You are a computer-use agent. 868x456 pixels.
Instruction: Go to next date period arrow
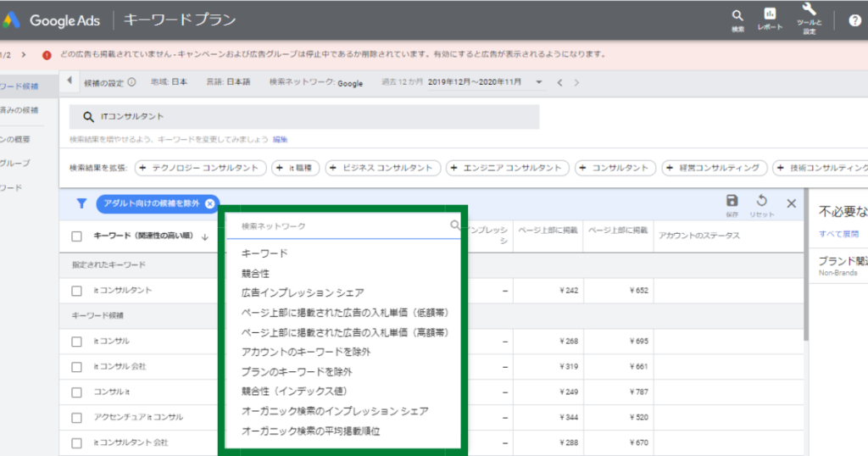click(576, 82)
